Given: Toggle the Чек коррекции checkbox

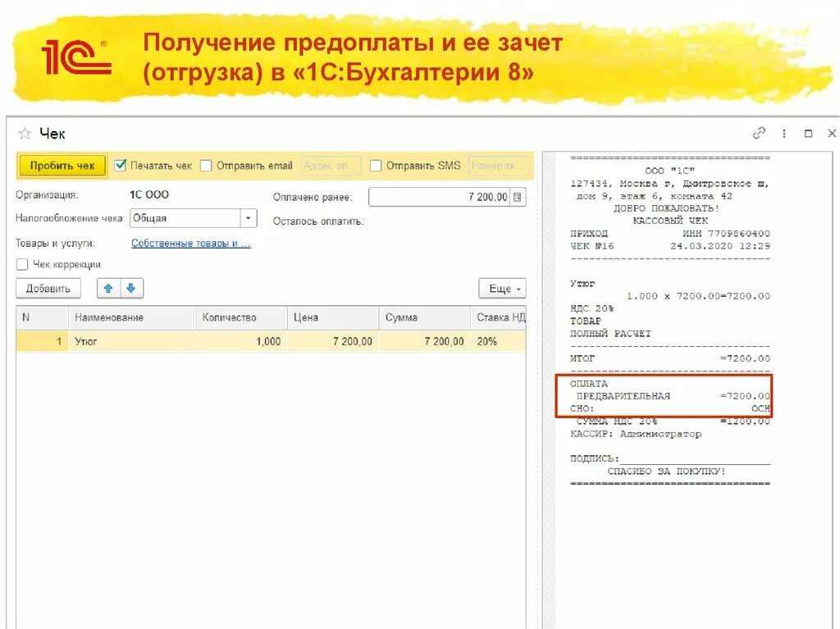Looking at the screenshot, I should coord(22,264).
